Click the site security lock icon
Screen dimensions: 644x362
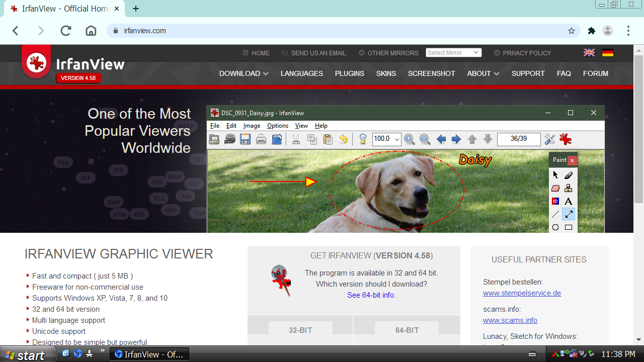116,31
